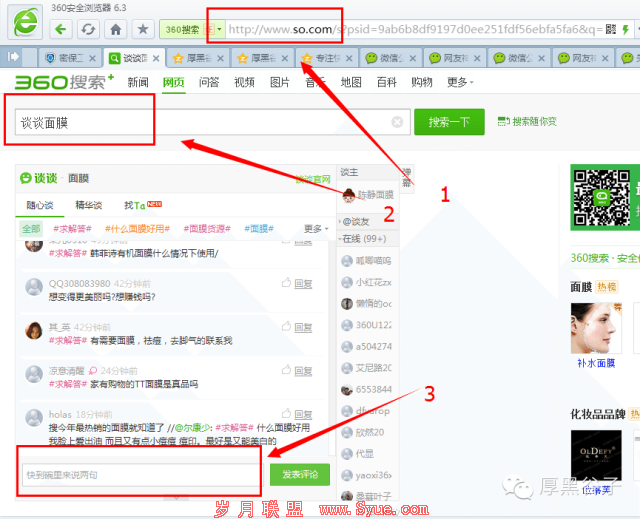This screenshot has height=519, width=640.
Task: Reply to the holas post
Action: coord(303,415)
